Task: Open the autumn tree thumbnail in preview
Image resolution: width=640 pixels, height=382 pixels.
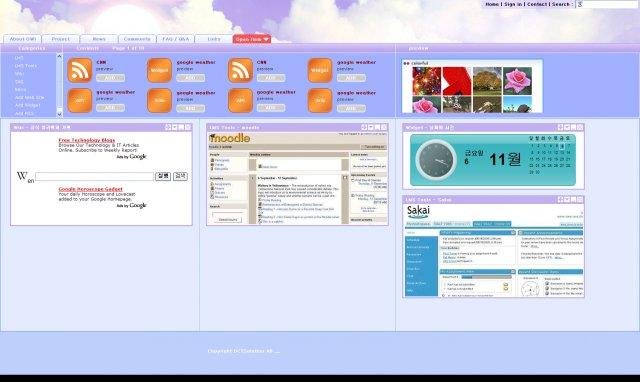Action: click(487, 81)
